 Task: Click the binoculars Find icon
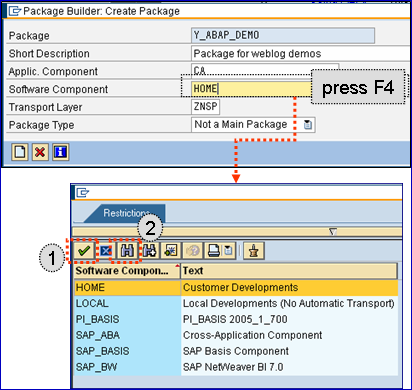pos(127,250)
